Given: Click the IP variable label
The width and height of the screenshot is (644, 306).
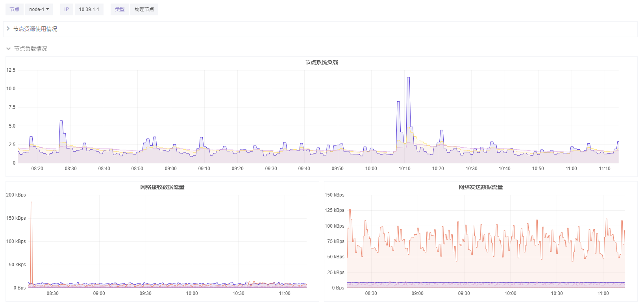Looking at the screenshot, I should [x=67, y=9].
